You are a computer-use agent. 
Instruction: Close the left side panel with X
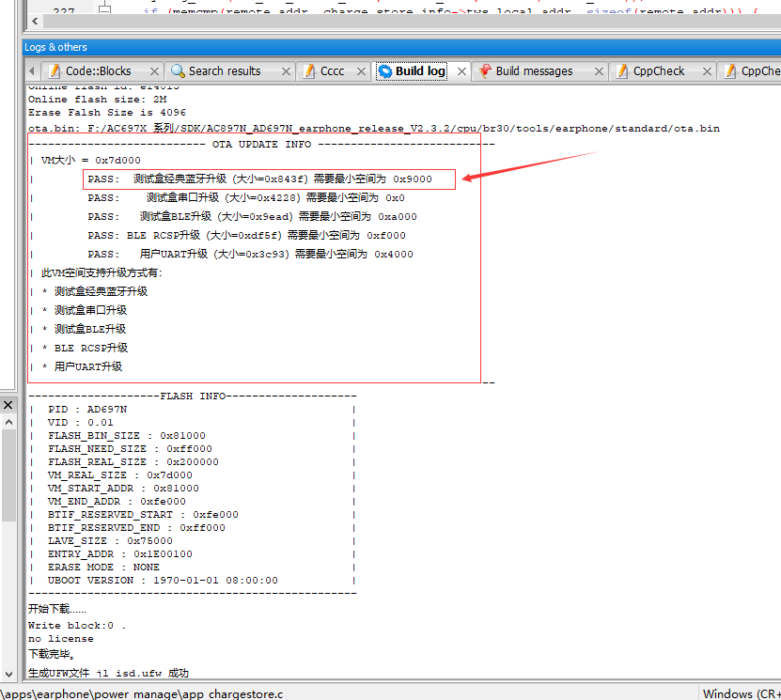tap(8, 405)
